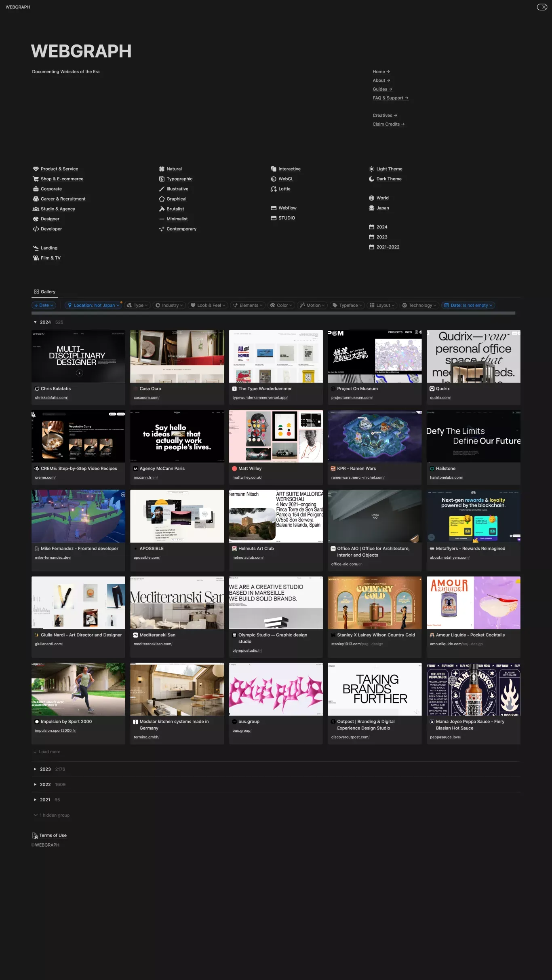Expand the 2021 group

coord(35,800)
